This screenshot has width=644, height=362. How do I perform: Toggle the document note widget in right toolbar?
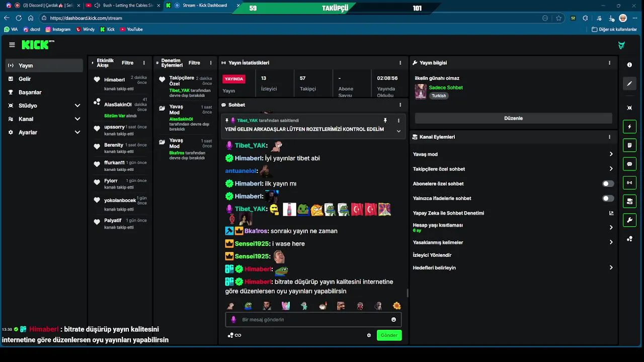[x=629, y=145]
